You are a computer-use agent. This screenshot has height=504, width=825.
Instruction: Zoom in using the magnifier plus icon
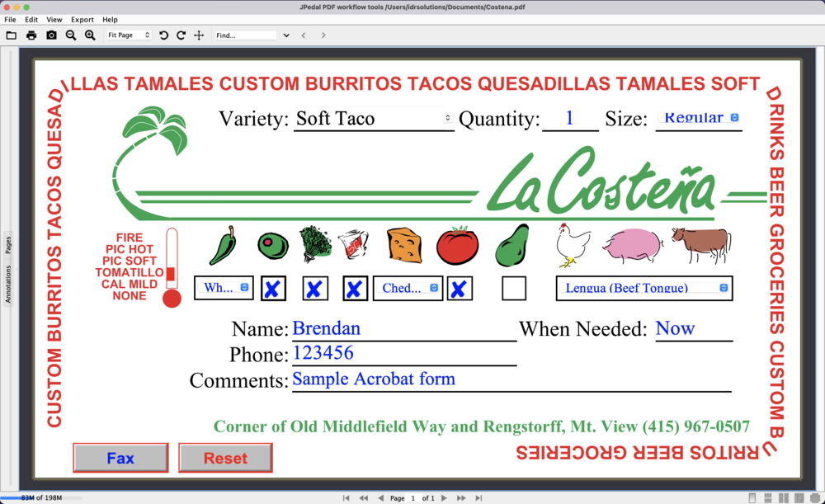pyautogui.click(x=89, y=35)
